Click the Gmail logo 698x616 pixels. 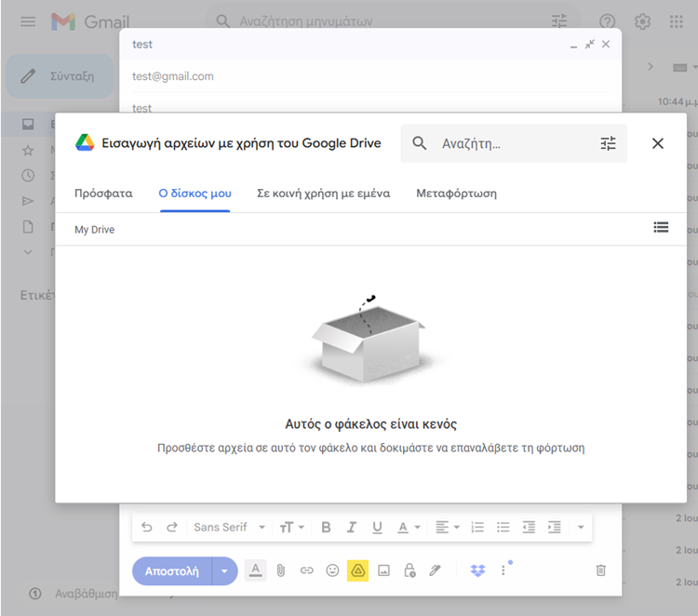click(x=90, y=21)
